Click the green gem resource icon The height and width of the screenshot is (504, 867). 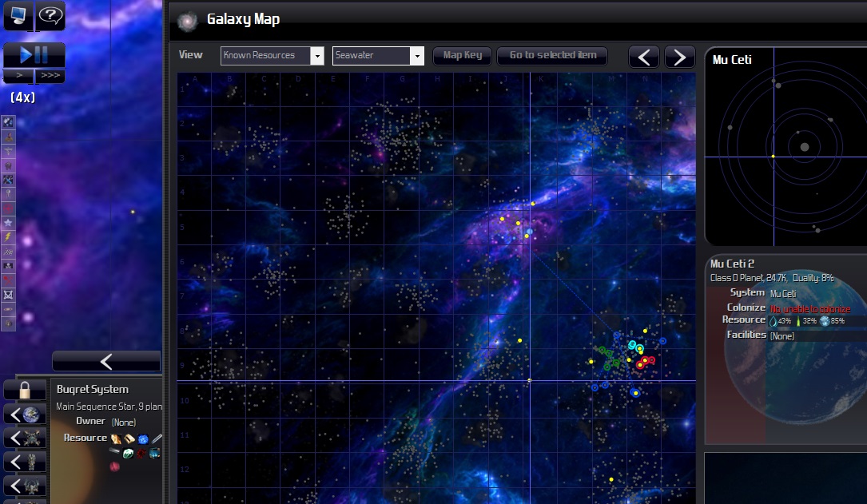(129, 453)
